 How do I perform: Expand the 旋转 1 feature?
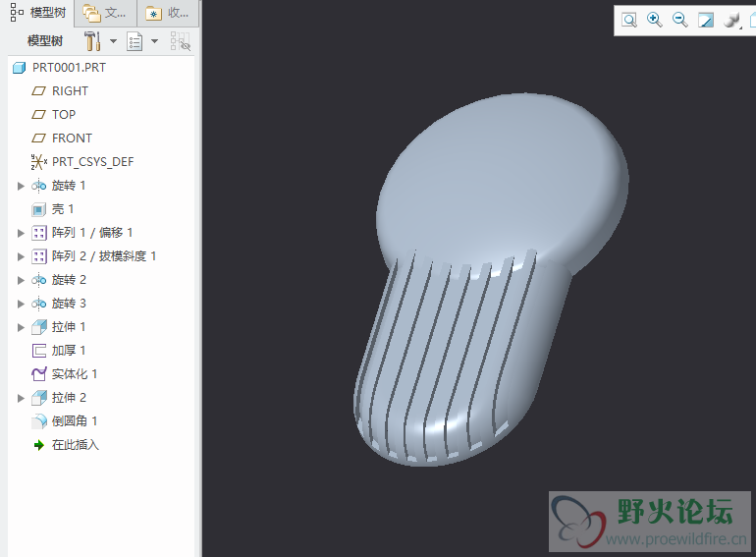click(x=21, y=186)
